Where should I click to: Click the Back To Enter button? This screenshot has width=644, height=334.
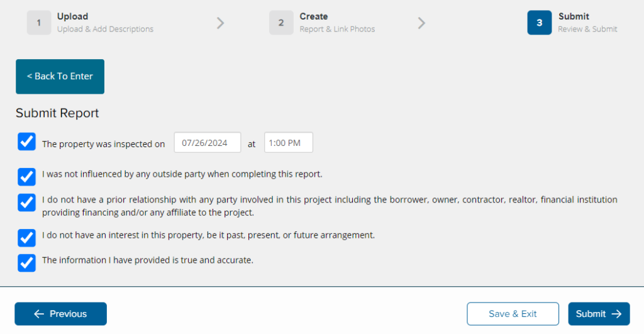click(x=60, y=76)
